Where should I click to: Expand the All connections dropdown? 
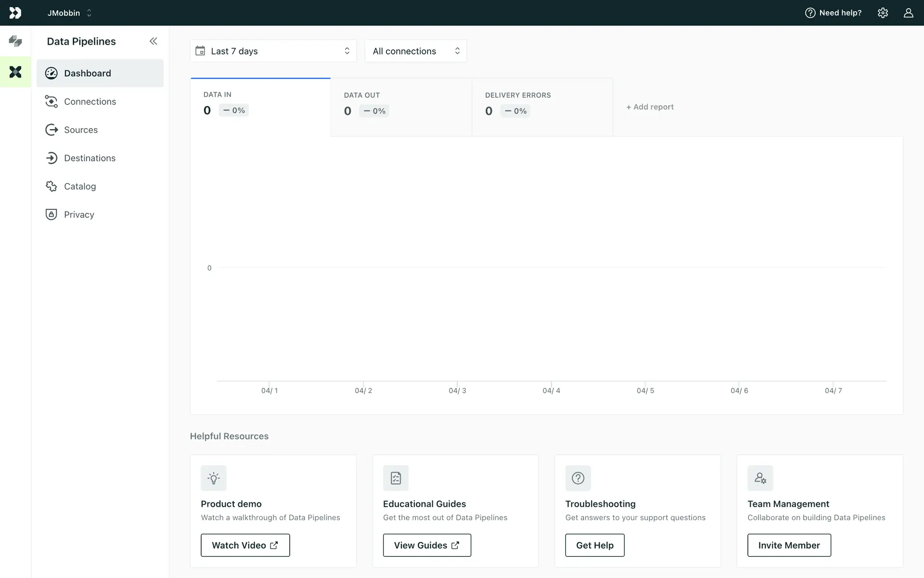(415, 51)
